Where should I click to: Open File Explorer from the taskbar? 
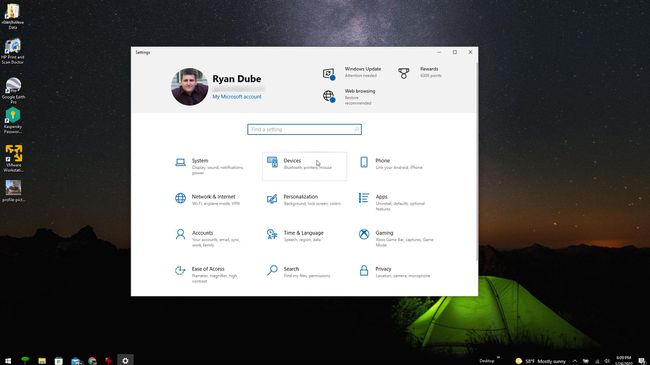[42, 360]
